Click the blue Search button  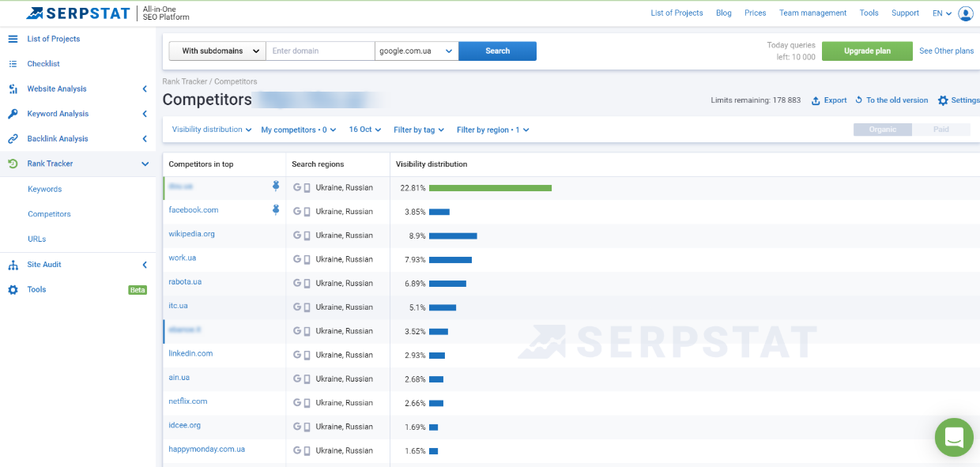pos(497,51)
